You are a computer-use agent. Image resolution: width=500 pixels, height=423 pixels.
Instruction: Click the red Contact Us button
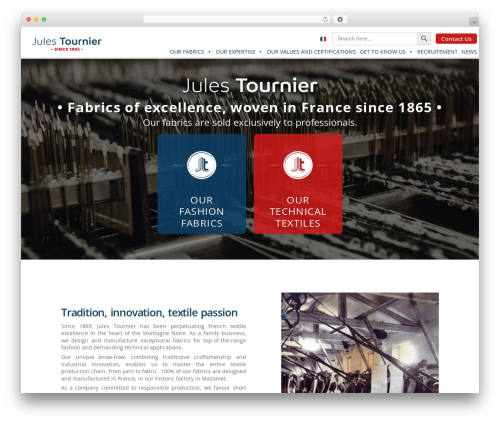pyautogui.click(x=456, y=39)
